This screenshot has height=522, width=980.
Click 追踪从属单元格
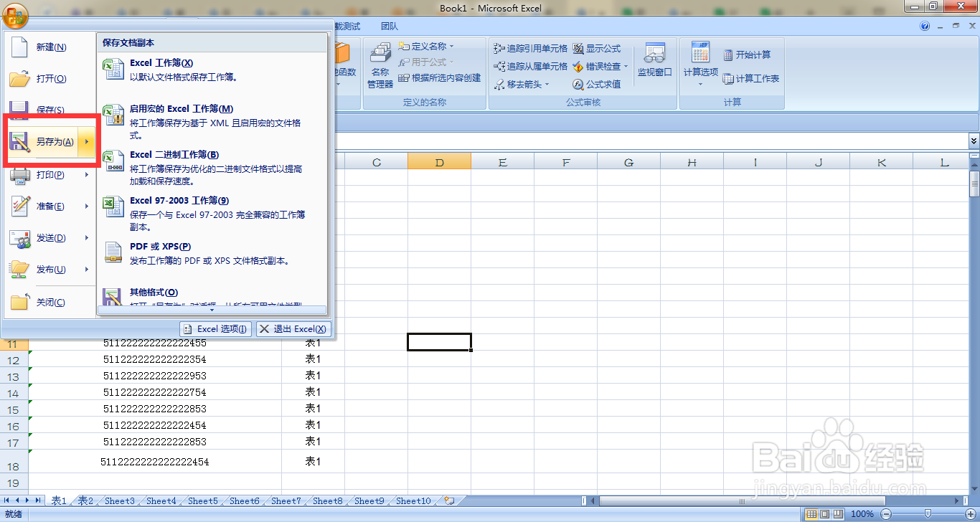click(x=530, y=67)
